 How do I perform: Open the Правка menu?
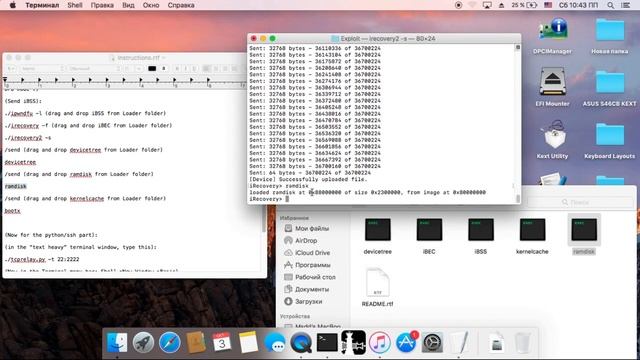[x=102, y=5]
